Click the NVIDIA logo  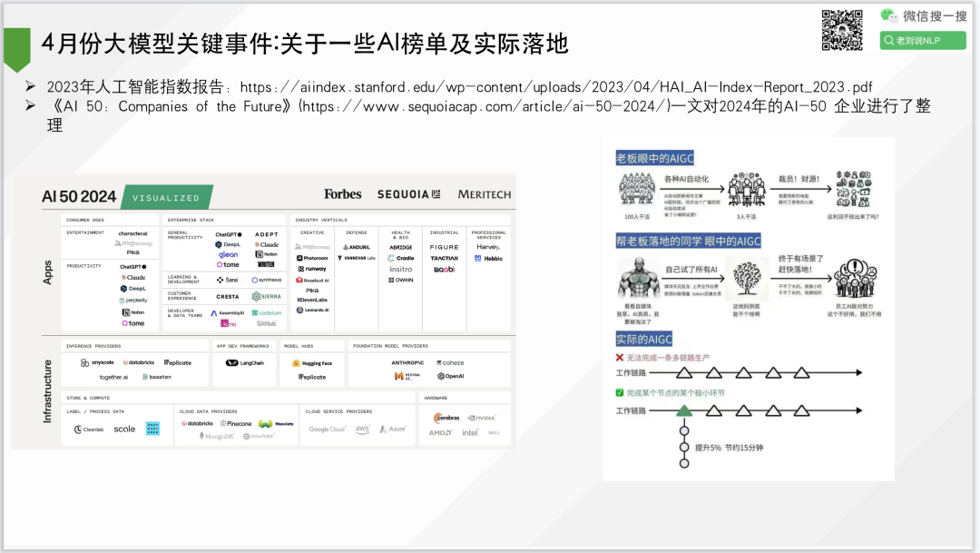(x=482, y=418)
